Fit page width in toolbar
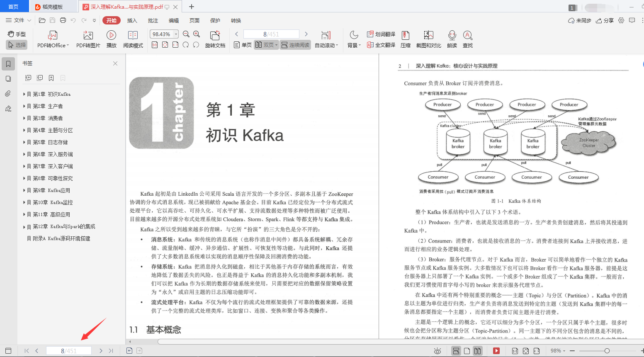 tap(175, 45)
